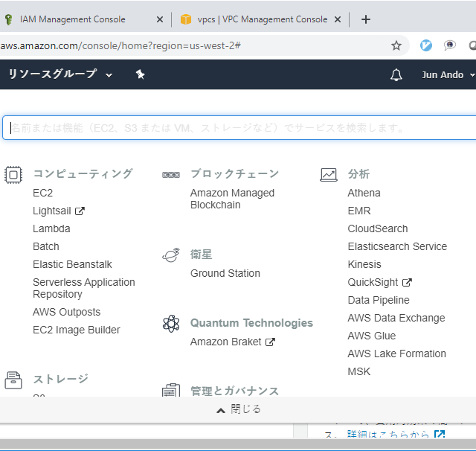
Task: Open the Jun Ando account dropdown
Action: [x=447, y=74]
